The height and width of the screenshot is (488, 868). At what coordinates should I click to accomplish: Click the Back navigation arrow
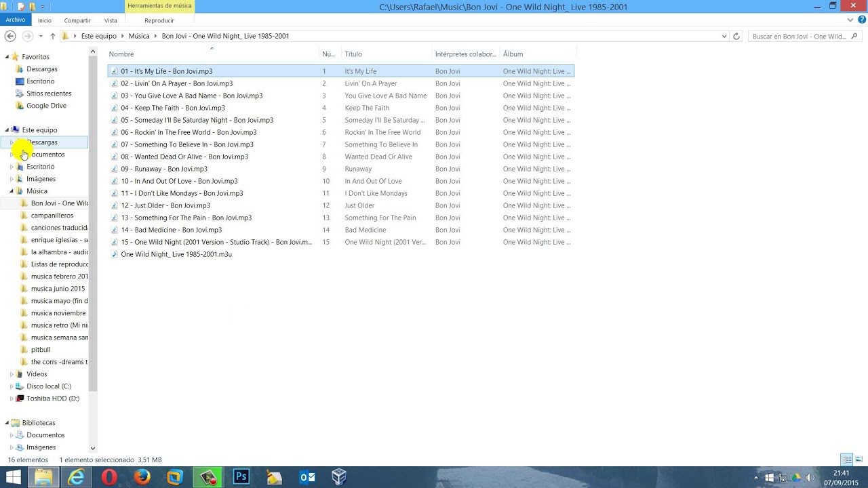(11, 36)
